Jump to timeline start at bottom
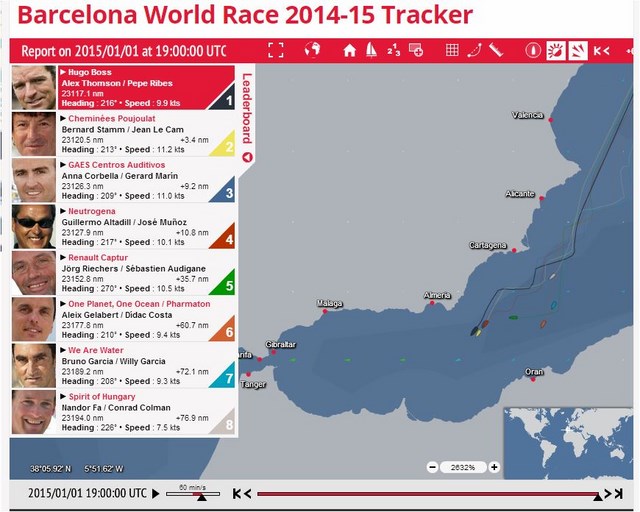Image resolution: width=640 pixels, height=512 pixels. point(242,493)
